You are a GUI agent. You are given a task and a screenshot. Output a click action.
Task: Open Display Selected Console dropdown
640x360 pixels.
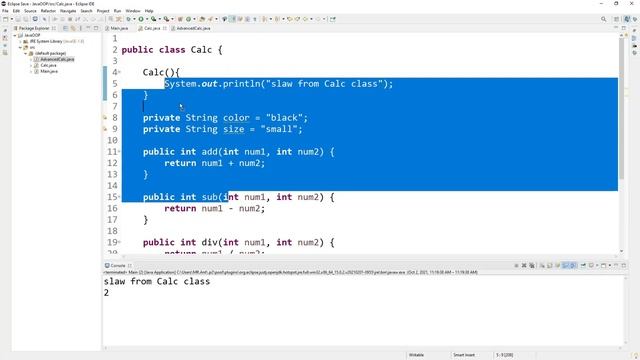[x=597, y=265]
